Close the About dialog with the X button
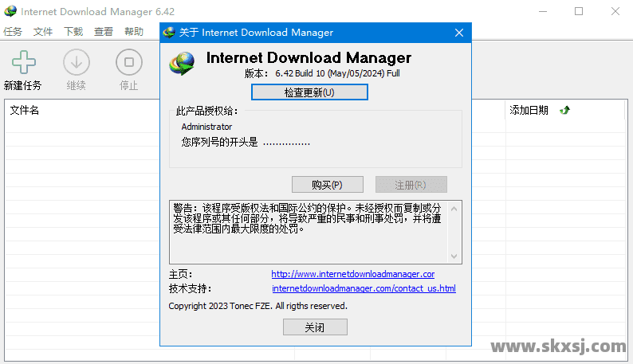 point(459,33)
